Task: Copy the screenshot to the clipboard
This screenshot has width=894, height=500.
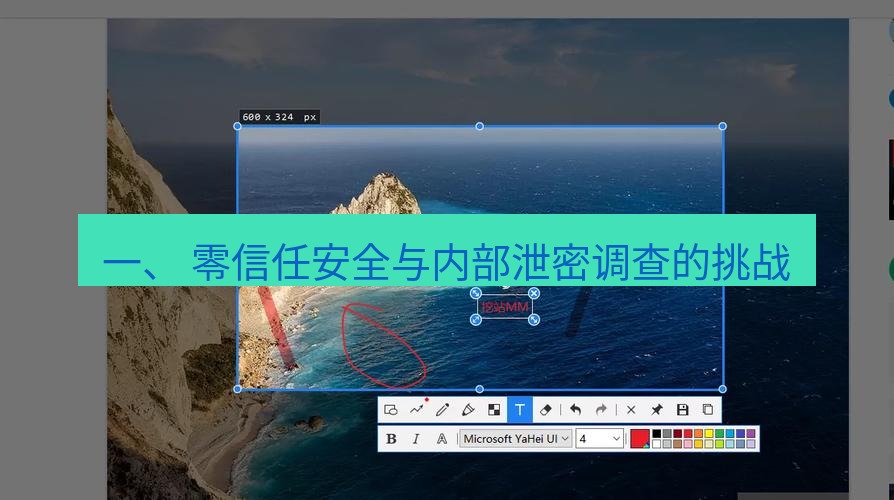Action: (708, 409)
